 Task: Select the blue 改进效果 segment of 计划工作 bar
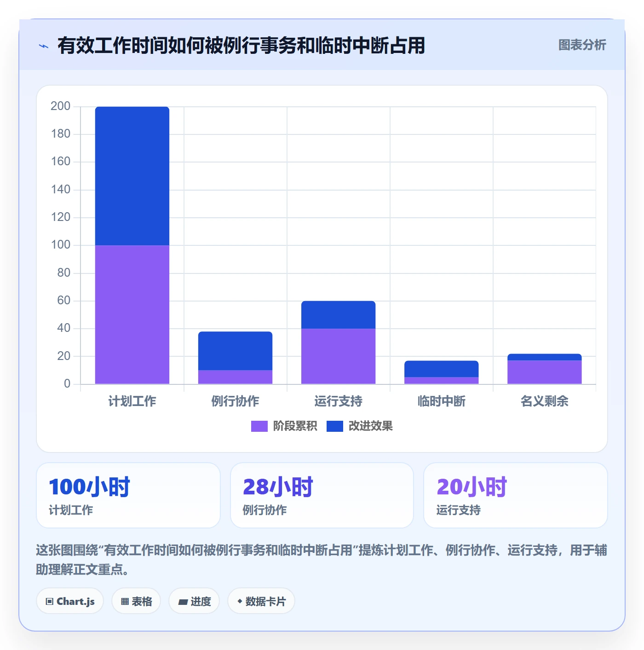tap(132, 176)
